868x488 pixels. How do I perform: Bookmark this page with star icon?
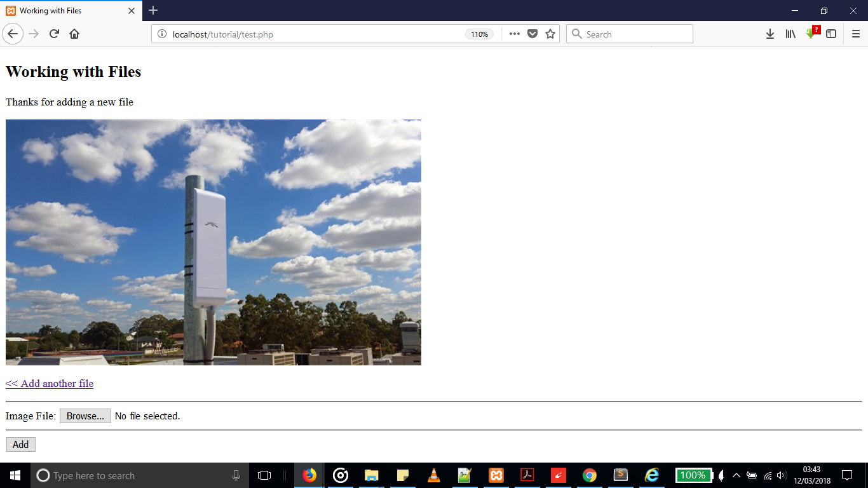(x=550, y=34)
